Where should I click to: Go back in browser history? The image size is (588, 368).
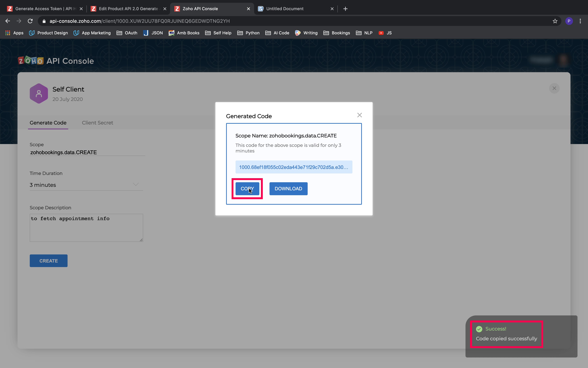click(8, 21)
